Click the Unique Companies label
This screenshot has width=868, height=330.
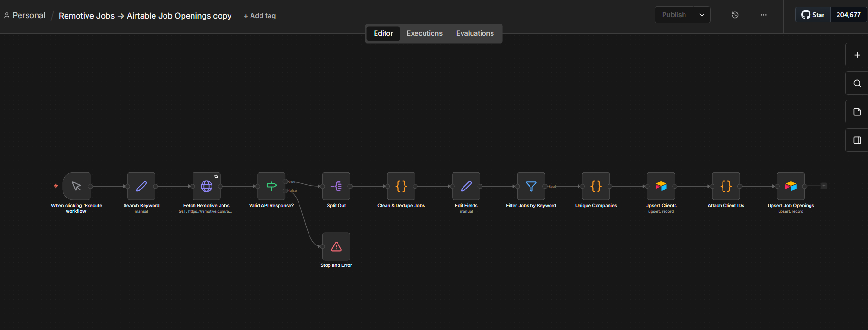tap(596, 206)
